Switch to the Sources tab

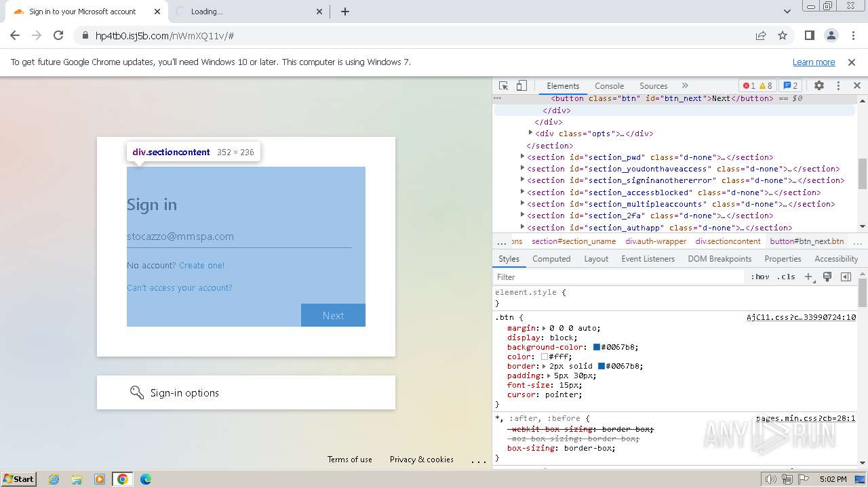tap(654, 86)
